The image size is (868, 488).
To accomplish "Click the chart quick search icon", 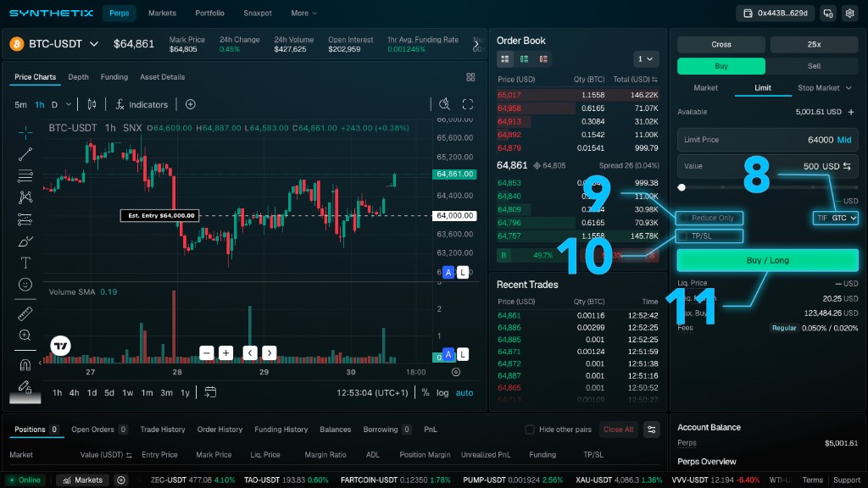I will 444,104.
